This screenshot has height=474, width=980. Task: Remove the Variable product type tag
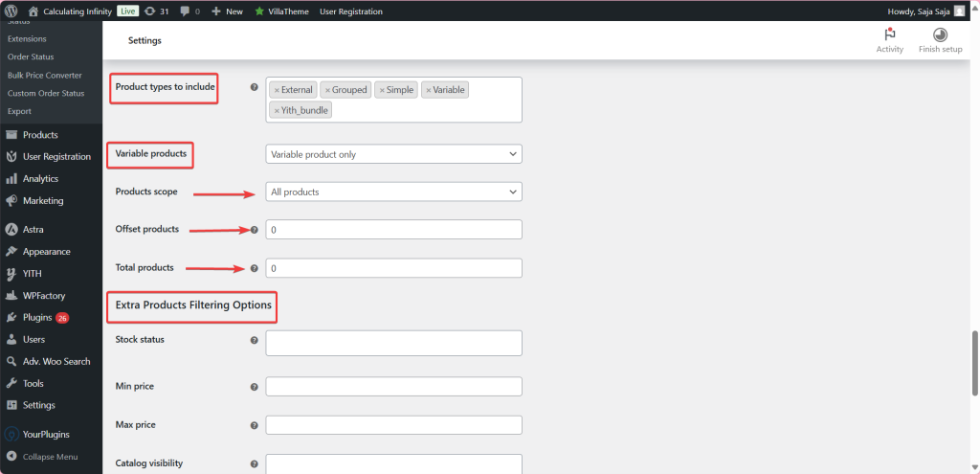click(429, 90)
